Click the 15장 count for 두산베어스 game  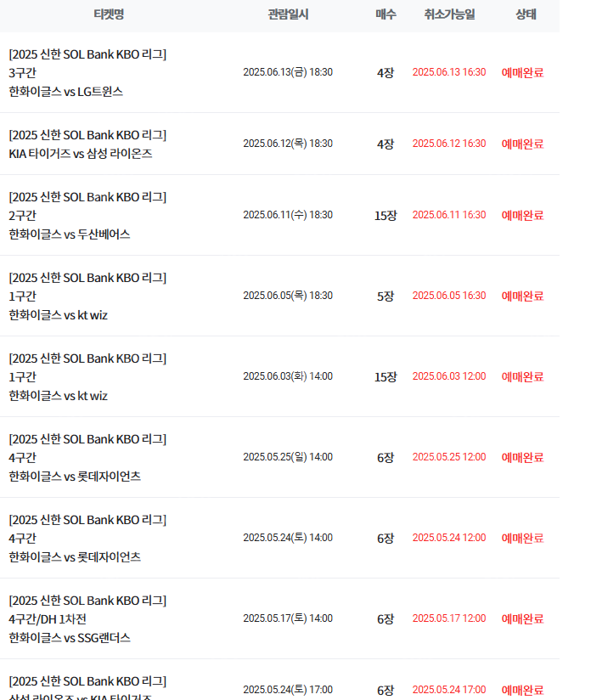coord(385,216)
